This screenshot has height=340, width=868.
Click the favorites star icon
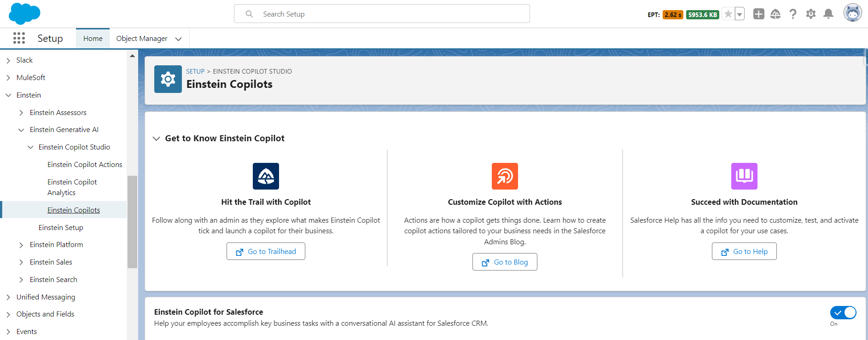(728, 14)
